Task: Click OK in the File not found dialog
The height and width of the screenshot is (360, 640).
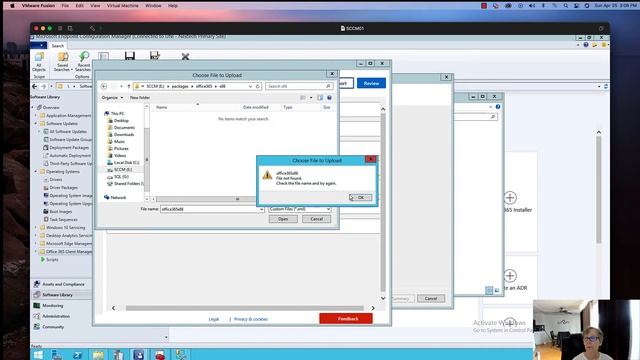Action: pyautogui.click(x=360, y=198)
